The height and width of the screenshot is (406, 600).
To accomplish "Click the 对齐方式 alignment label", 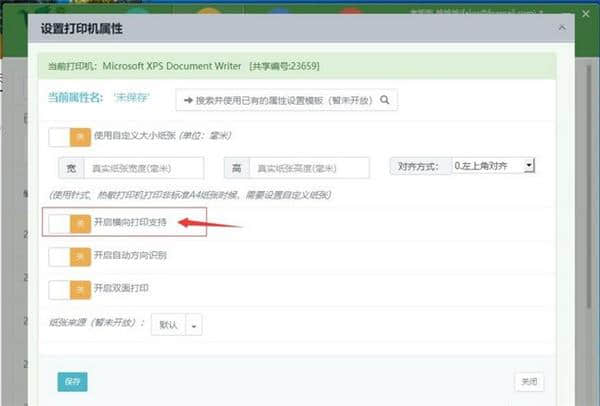I will point(418,166).
